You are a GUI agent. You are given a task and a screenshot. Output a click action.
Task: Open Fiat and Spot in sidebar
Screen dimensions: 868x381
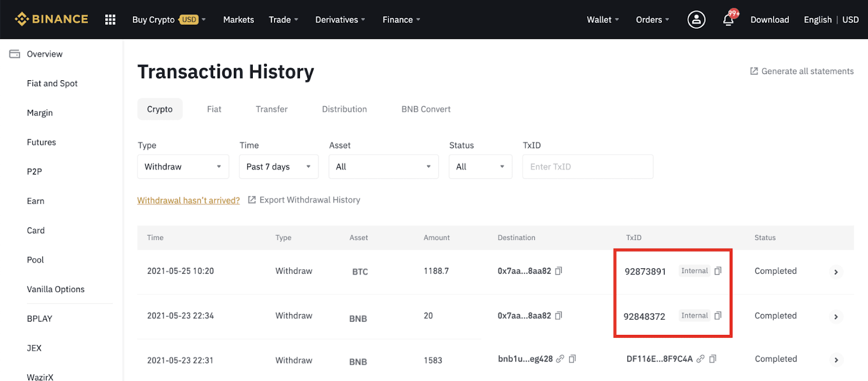[x=52, y=83]
